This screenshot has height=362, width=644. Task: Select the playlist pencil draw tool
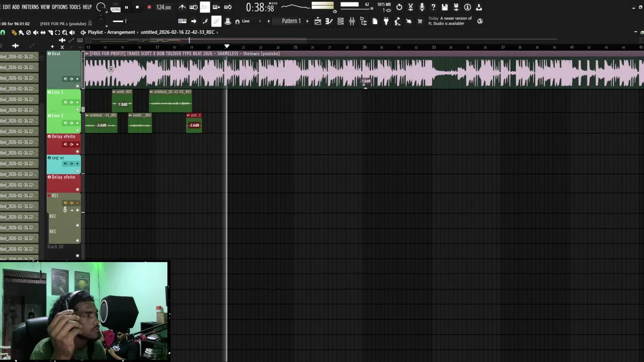14,33
